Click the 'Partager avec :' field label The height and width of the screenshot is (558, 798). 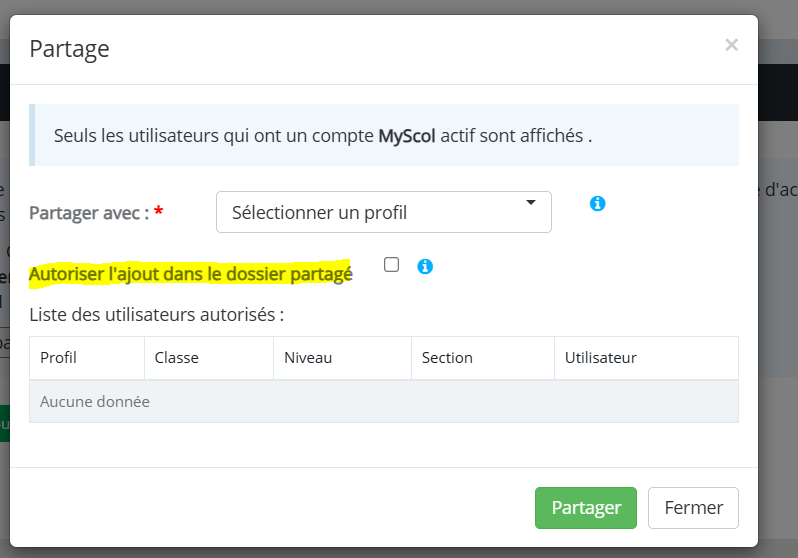(89, 213)
